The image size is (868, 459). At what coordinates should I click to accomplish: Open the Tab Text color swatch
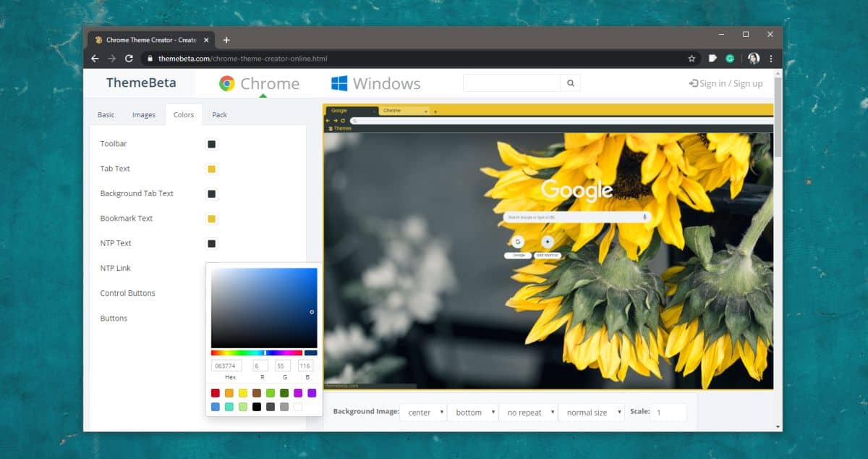(x=212, y=169)
